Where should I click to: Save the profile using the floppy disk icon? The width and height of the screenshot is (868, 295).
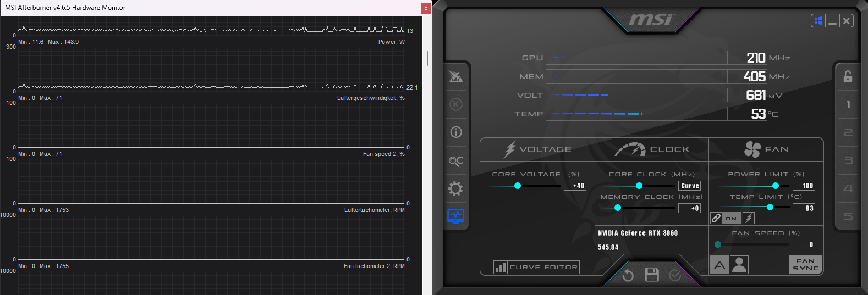(652, 275)
